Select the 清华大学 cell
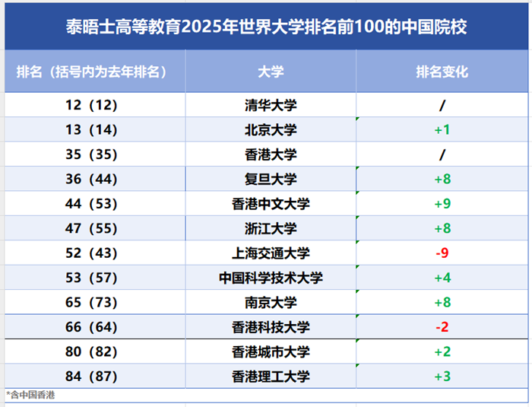 [271, 105]
